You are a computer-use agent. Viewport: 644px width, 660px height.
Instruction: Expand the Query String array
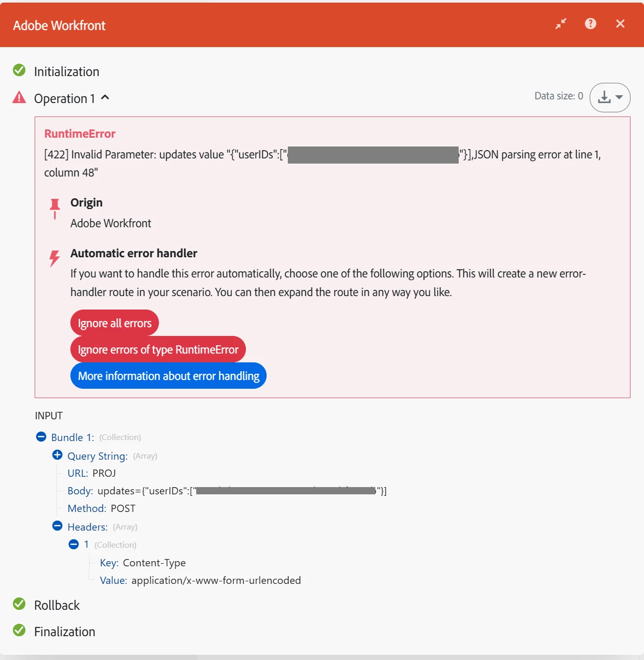tap(57, 455)
